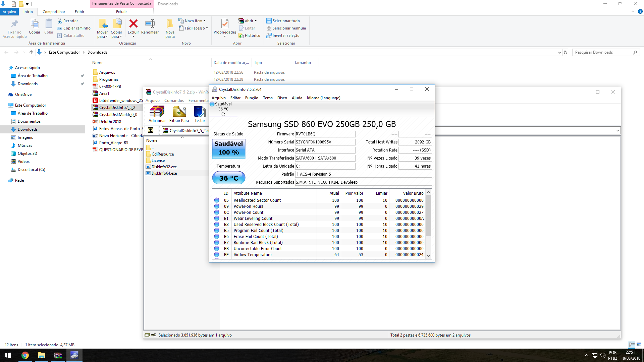Screen dimensions: 644x362
Task: Click the 36 °C temperature button
Action: point(228,178)
